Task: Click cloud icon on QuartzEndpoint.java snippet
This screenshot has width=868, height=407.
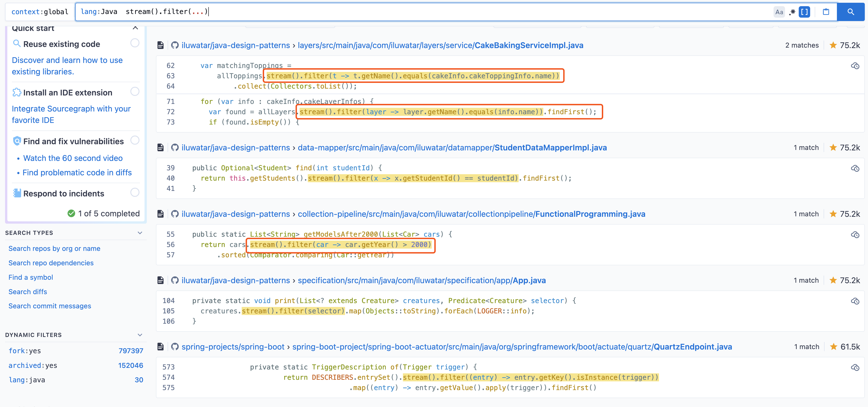Action: click(x=855, y=368)
